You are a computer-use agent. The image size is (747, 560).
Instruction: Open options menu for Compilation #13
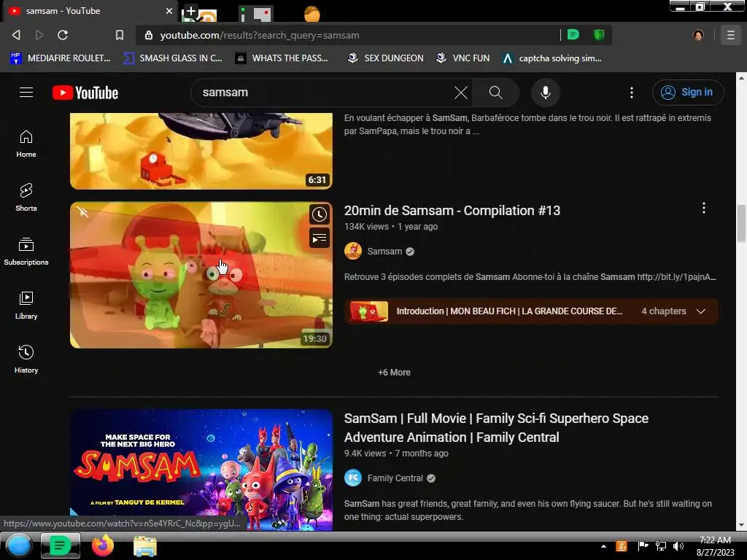[704, 208]
